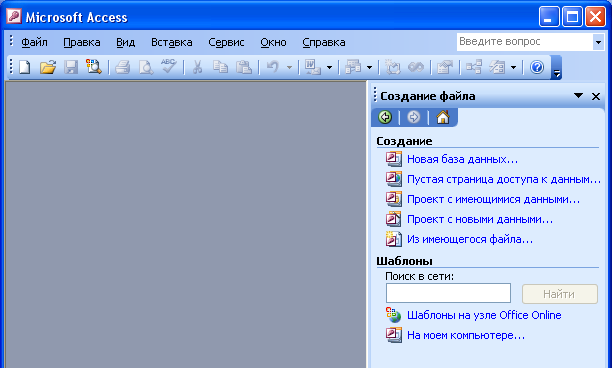This screenshot has width=612, height=368.
Task: Open the Сервис menu
Action: point(226,42)
